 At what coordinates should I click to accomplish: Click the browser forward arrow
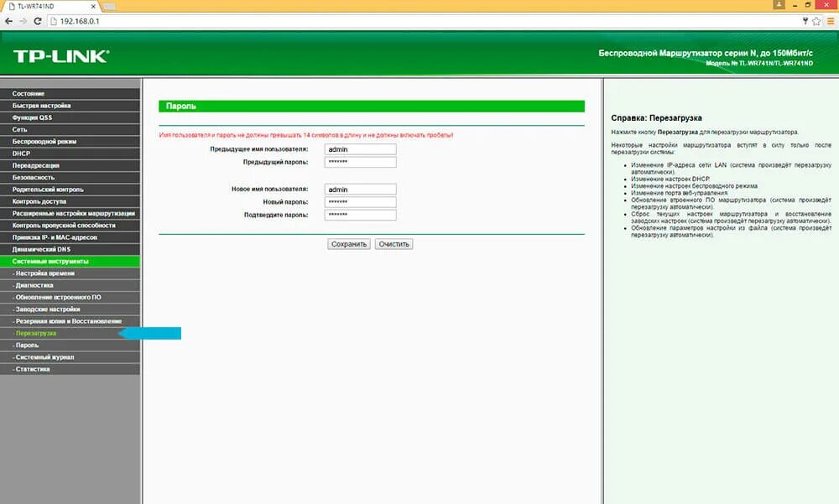pyautogui.click(x=23, y=22)
